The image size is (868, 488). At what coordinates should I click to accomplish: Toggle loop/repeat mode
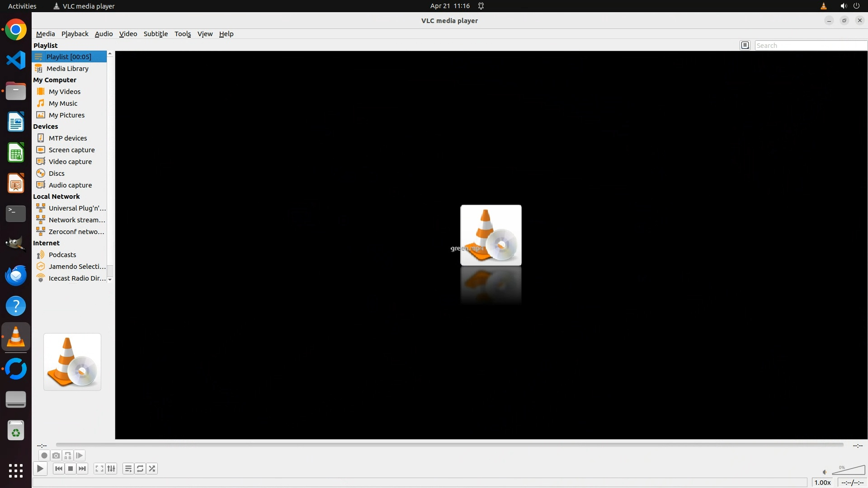click(x=140, y=469)
